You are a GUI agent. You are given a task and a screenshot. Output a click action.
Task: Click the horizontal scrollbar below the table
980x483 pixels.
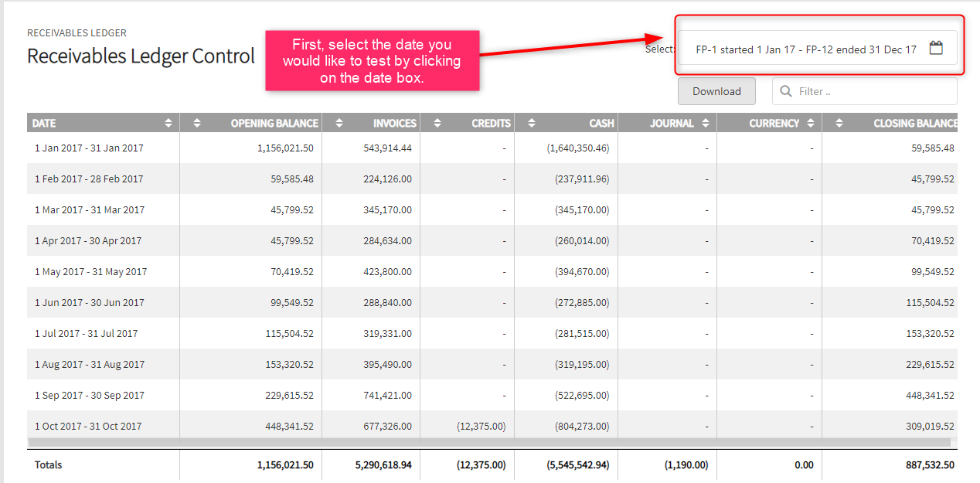pos(489,443)
